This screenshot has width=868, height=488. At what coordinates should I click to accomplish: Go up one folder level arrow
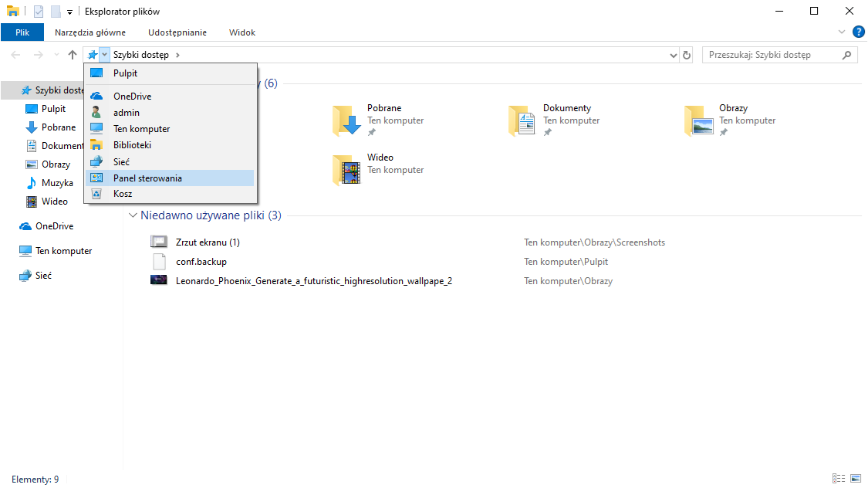click(73, 55)
